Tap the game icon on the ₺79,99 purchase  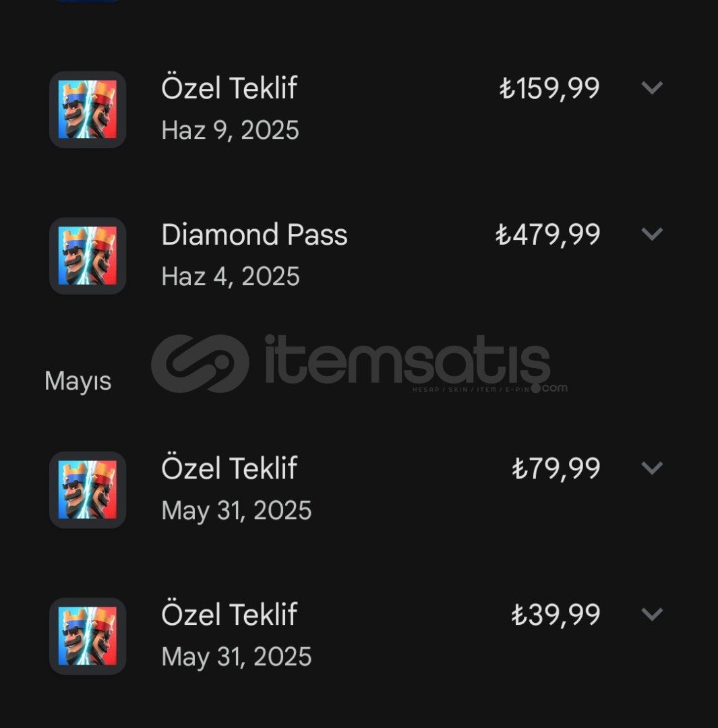(x=88, y=490)
